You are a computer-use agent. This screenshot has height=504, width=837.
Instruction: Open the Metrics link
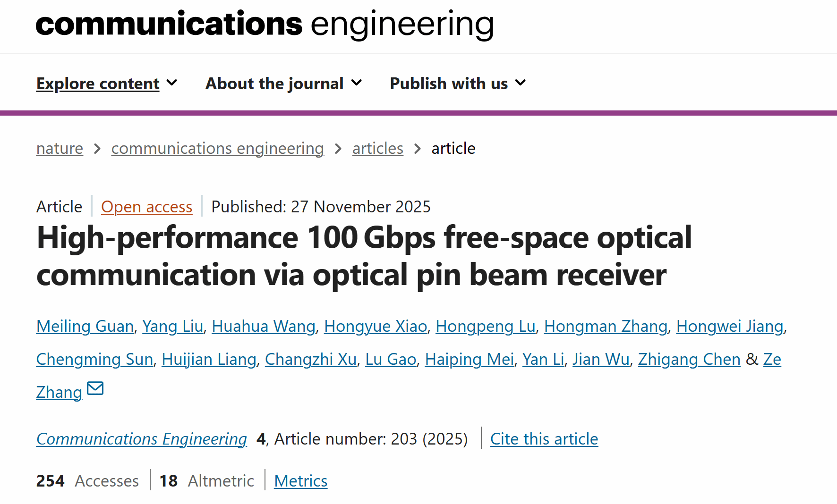300,481
